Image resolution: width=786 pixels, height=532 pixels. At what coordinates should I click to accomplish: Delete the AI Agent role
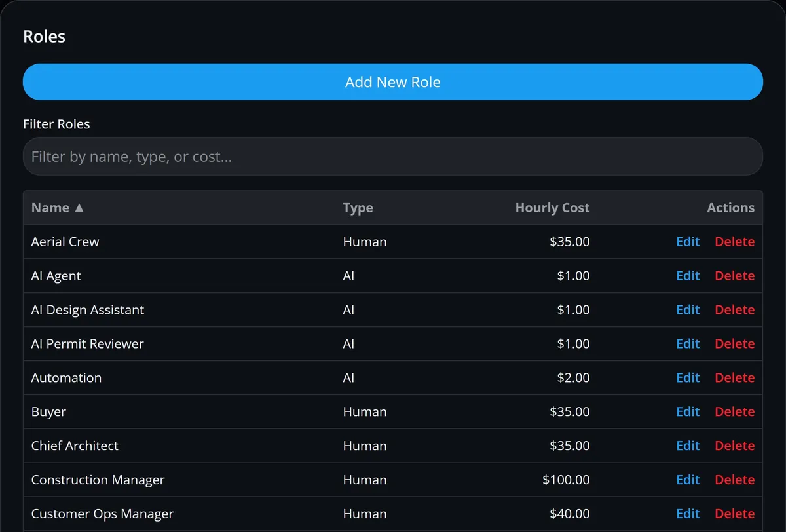click(x=735, y=276)
